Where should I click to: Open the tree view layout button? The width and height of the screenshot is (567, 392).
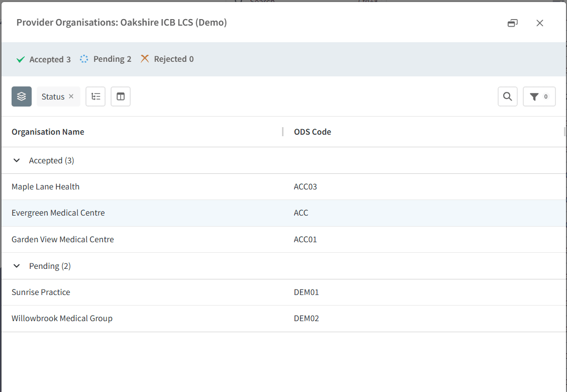[96, 96]
